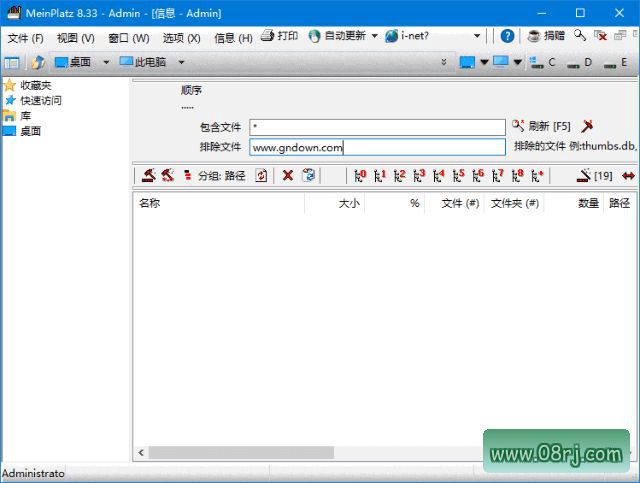Click the blue desktop icon in the drive toolbar
The height and width of the screenshot is (483, 640).
[467, 62]
